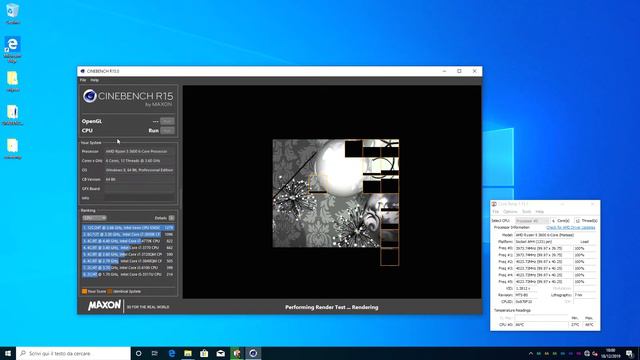640x360 pixels.
Task: Click the GFX Board field
Action: [x=140, y=189]
